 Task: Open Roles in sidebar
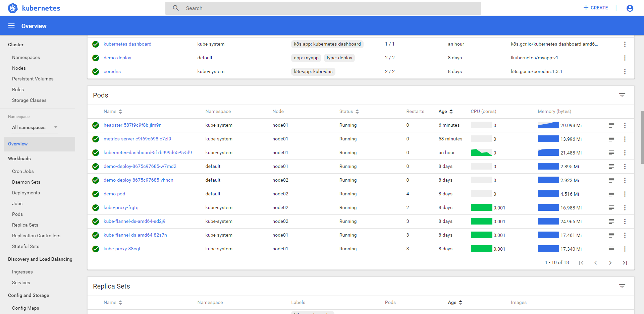click(18, 89)
